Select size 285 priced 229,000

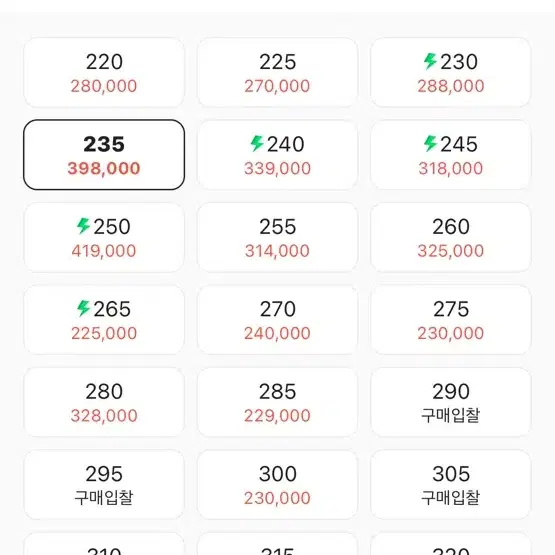(277, 402)
